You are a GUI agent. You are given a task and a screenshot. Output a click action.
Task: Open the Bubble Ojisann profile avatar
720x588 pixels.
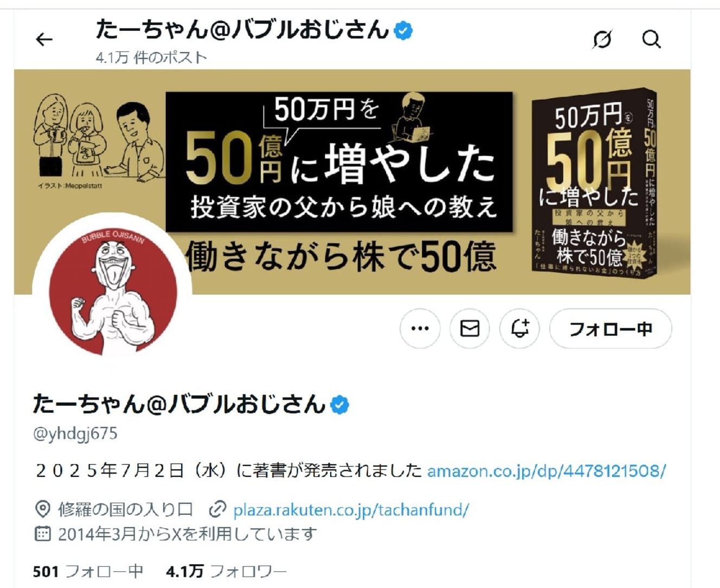point(113,292)
